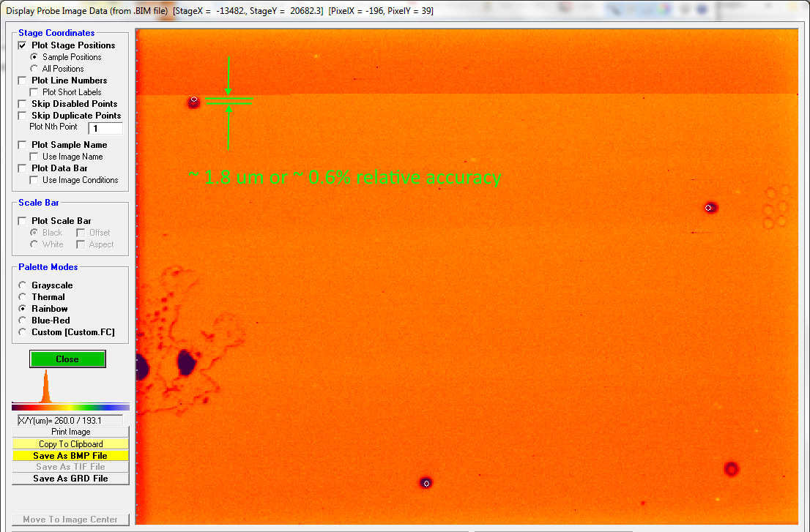Image resolution: width=810 pixels, height=532 pixels.
Task: Save image using Save As BMP File
Action: (x=70, y=456)
